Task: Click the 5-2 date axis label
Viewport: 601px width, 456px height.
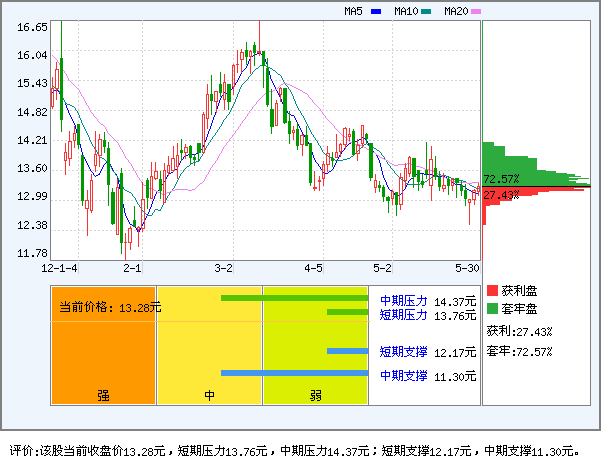Action: (383, 268)
